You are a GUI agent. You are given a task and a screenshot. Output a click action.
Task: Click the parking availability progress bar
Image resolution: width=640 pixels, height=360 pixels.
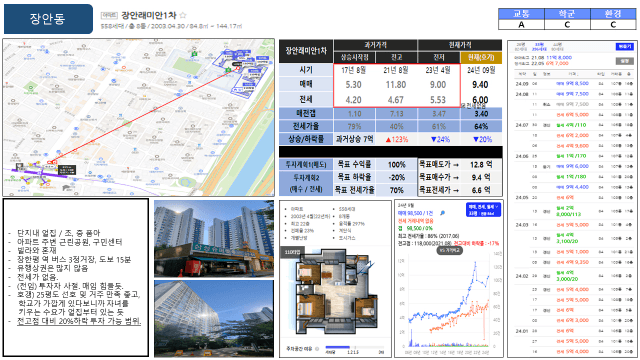point(354,347)
